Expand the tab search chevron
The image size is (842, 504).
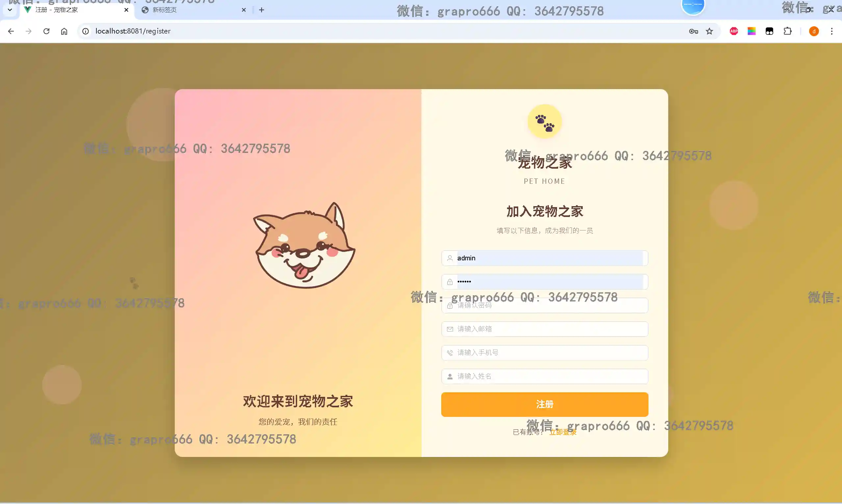tap(10, 10)
